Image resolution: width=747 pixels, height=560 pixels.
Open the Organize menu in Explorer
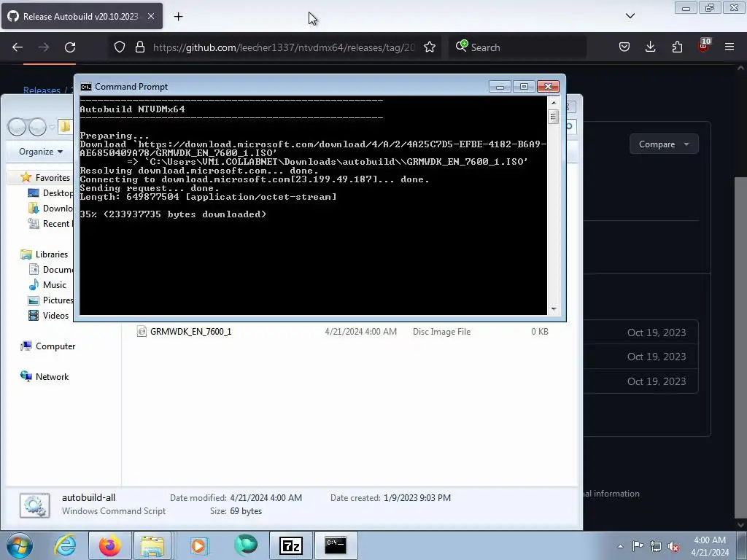[41, 152]
